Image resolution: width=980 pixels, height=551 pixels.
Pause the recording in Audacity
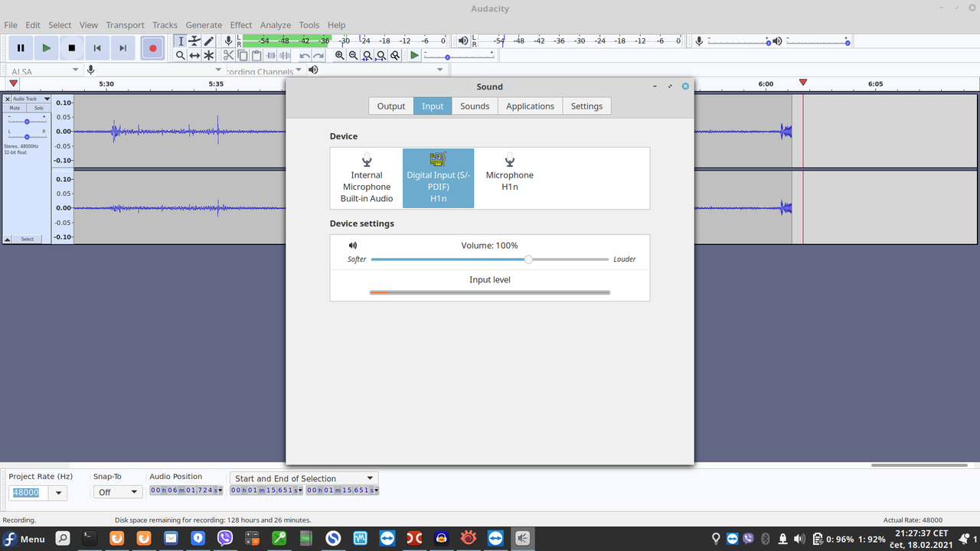(x=21, y=48)
